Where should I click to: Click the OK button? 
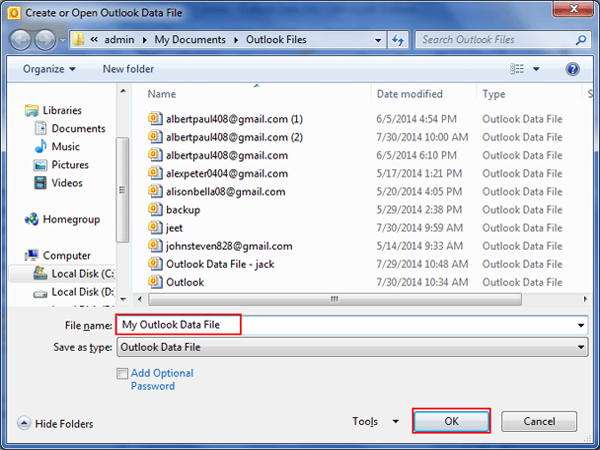click(x=451, y=421)
